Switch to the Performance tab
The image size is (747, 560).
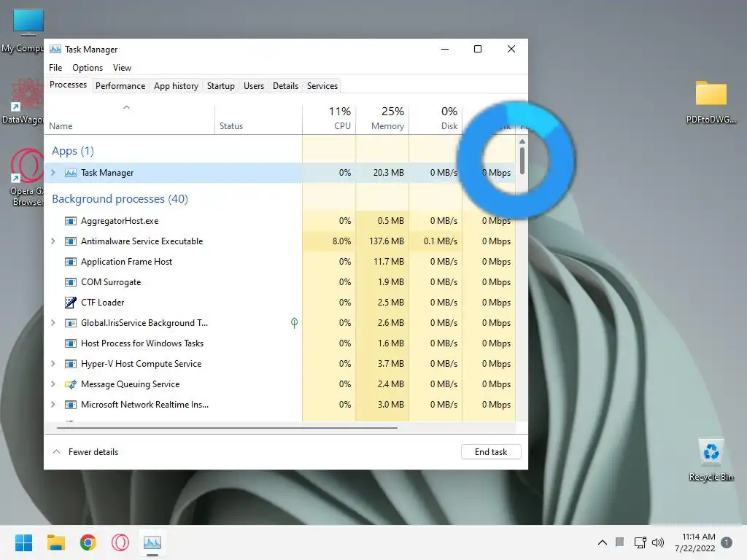pyautogui.click(x=120, y=86)
